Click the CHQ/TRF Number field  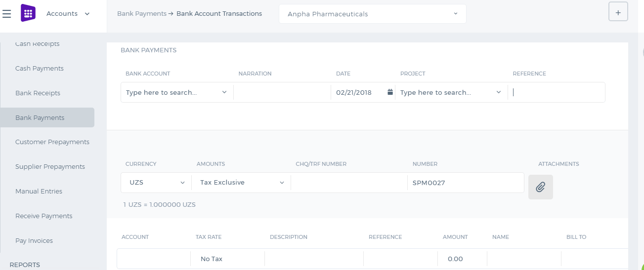point(349,183)
